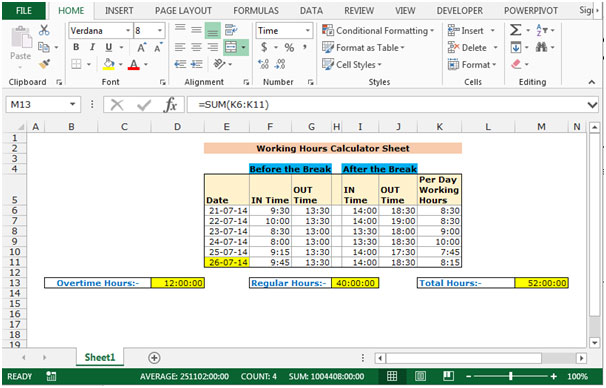This screenshot has width=606, height=388.
Task: Select the Format Painter brush
Action: [x=44, y=64]
